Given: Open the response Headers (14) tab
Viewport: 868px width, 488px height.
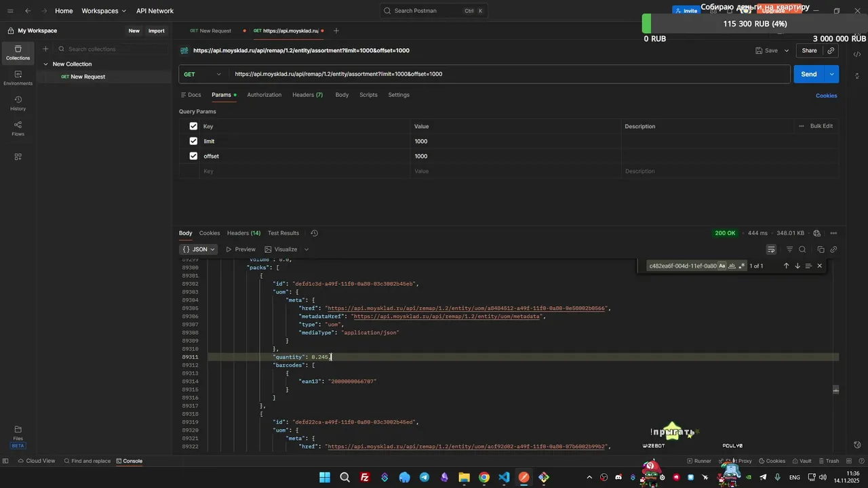Looking at the screenshot, I should coord(243,233).
